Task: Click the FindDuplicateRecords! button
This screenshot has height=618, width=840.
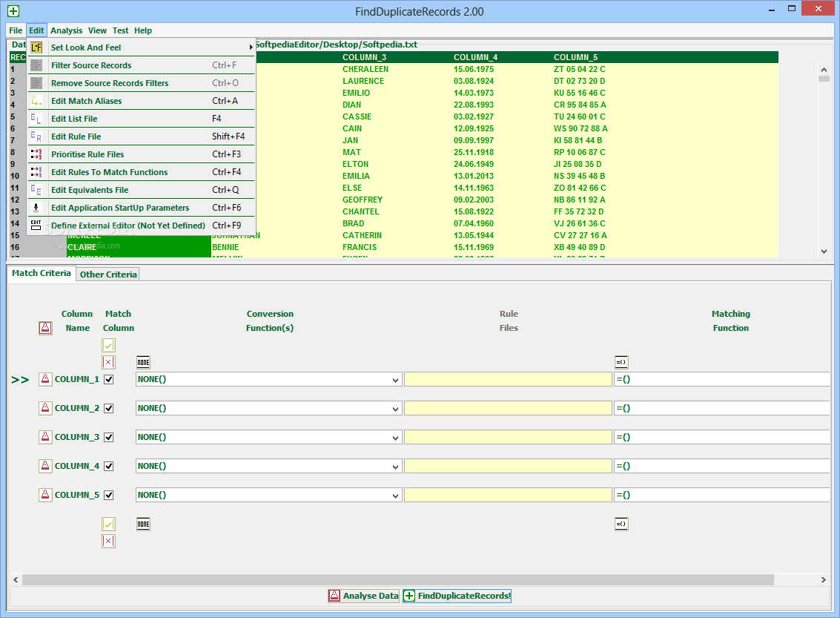Action: [457, 596]
